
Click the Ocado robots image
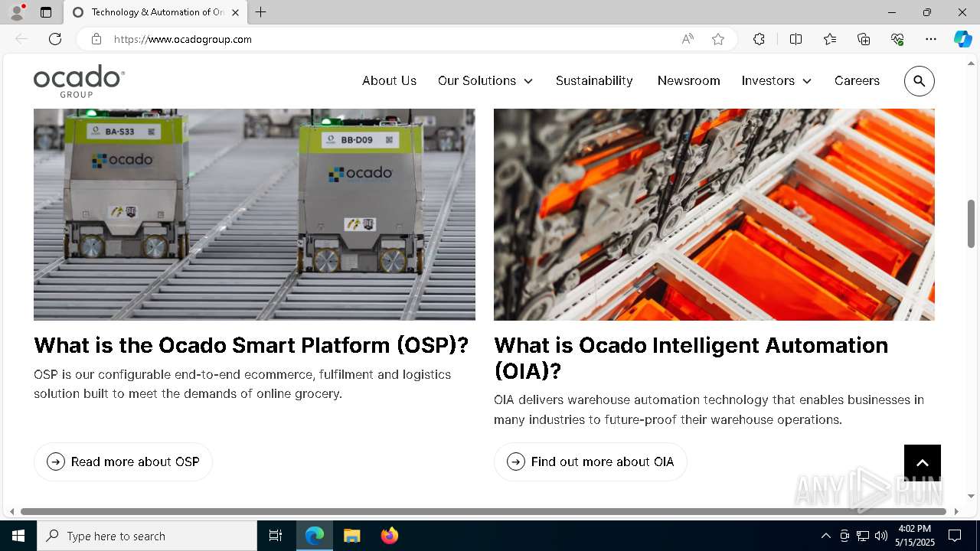pos(254,214)
